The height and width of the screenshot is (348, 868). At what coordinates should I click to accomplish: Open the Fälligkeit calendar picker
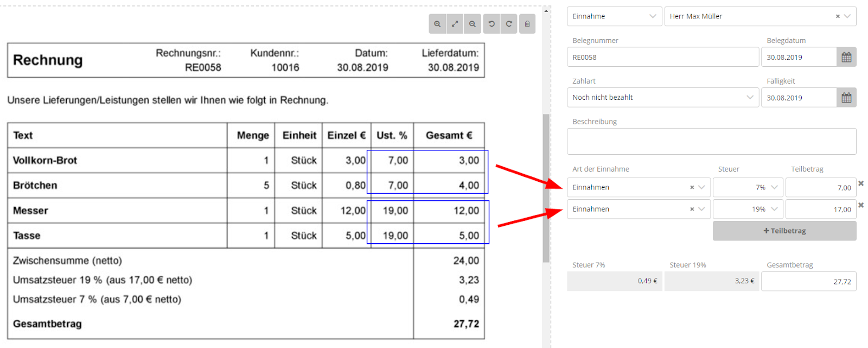coord(846,98)
